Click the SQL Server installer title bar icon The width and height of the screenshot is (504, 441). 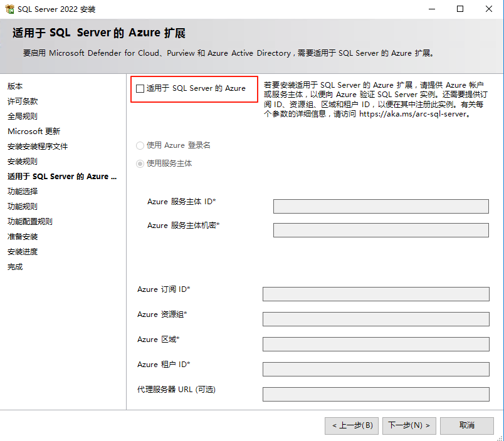(9, 9)
